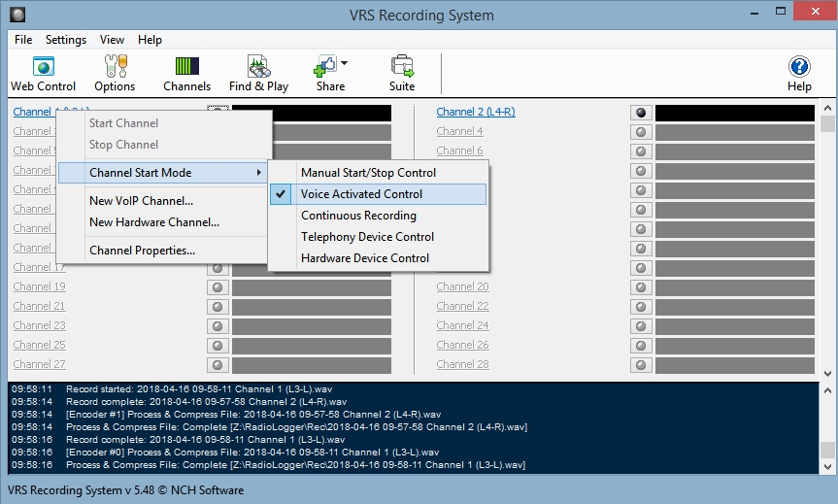Toggle record button for Channel 26
The width and height of the screenshot is (838, 504).
(x=641, y=346)
